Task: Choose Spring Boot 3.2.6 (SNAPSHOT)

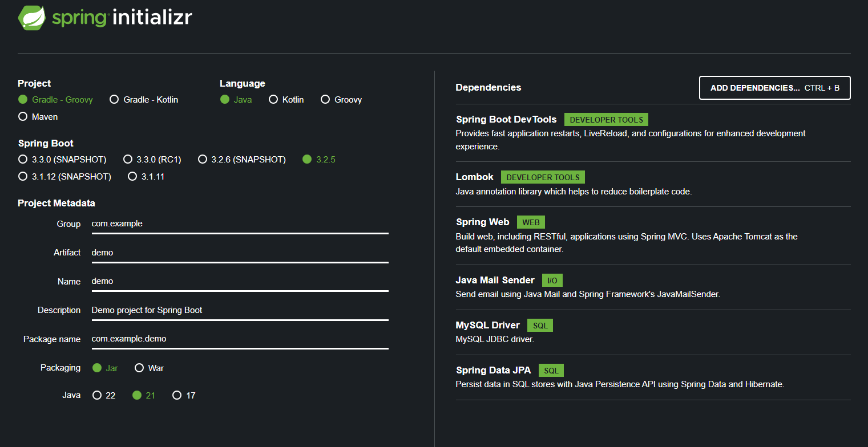Action: point(242,159)
